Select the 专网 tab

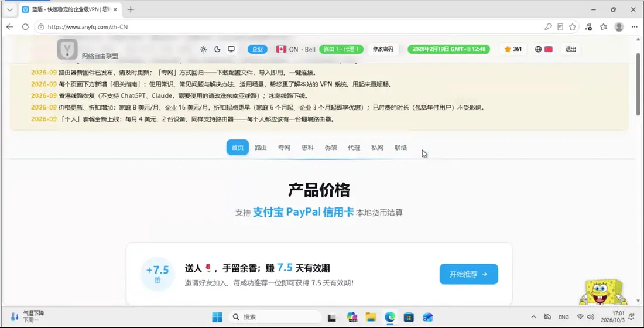click(284, 148)
